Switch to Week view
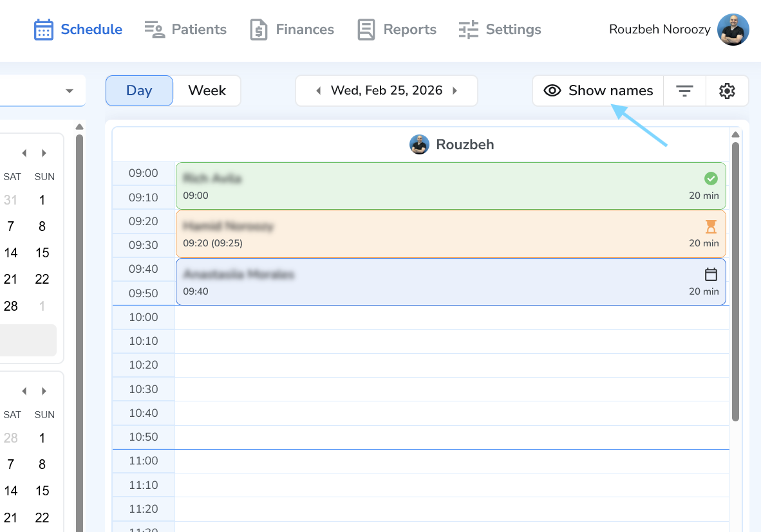Viewport: 761px width, 532px height. [207, 91]
